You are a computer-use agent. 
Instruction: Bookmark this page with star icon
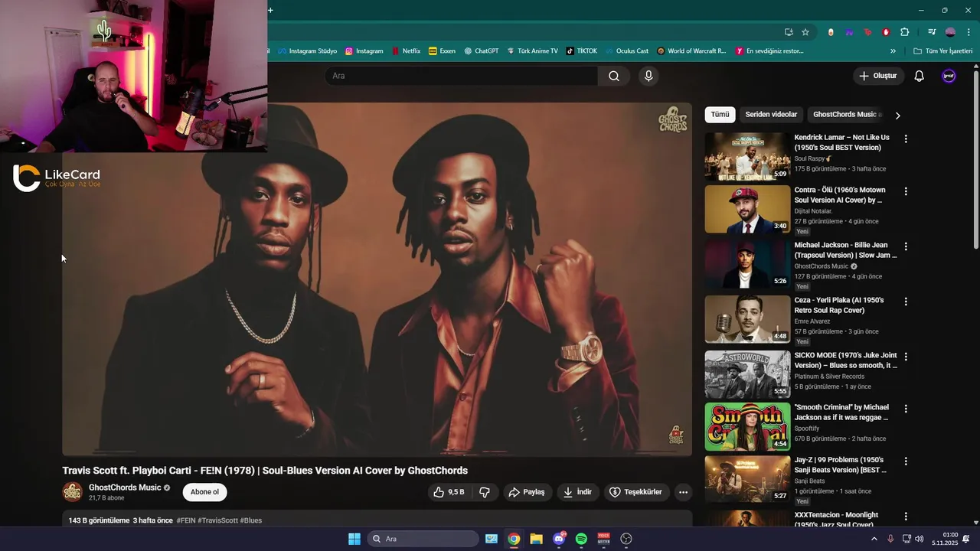coord(805,32)
